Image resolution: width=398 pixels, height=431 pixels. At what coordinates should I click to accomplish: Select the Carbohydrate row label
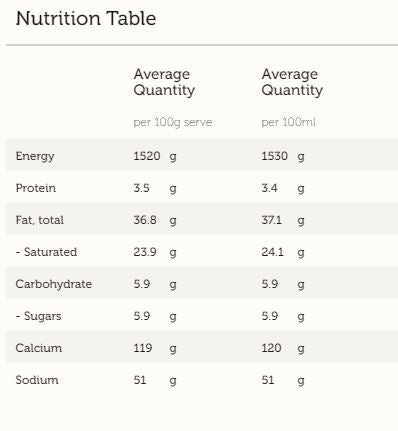54,284
